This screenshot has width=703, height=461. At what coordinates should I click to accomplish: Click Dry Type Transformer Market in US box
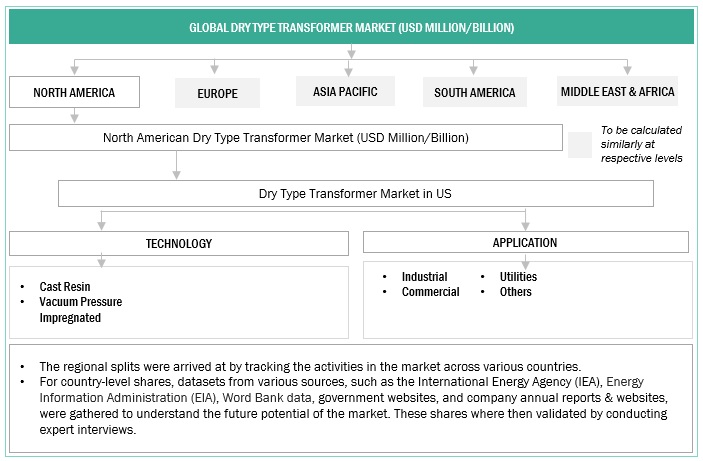pos(355,192)
